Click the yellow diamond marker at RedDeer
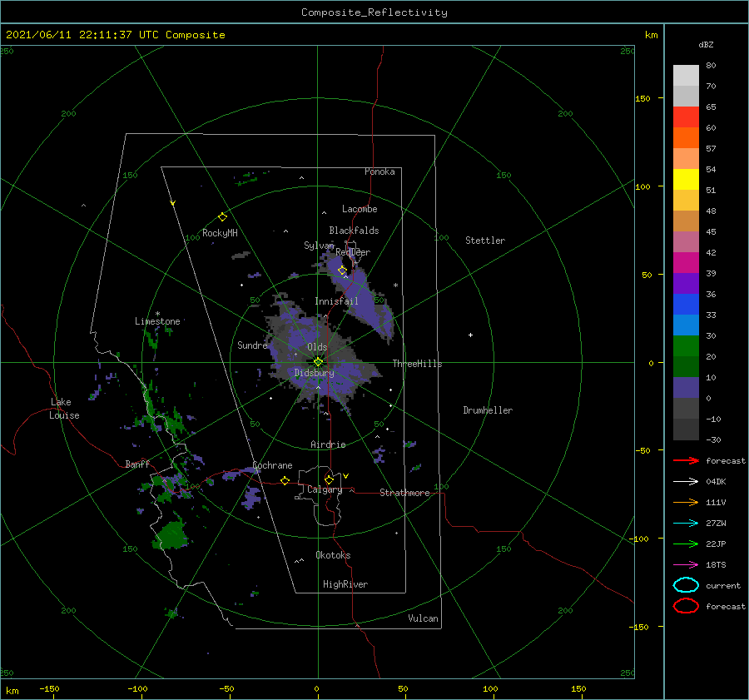 [x=343, y=271]
